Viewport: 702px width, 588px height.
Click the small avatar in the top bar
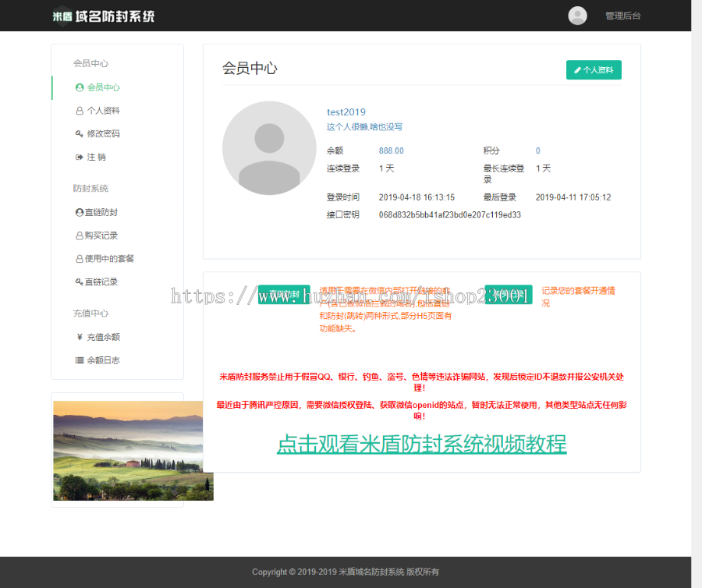coord(577,16)
